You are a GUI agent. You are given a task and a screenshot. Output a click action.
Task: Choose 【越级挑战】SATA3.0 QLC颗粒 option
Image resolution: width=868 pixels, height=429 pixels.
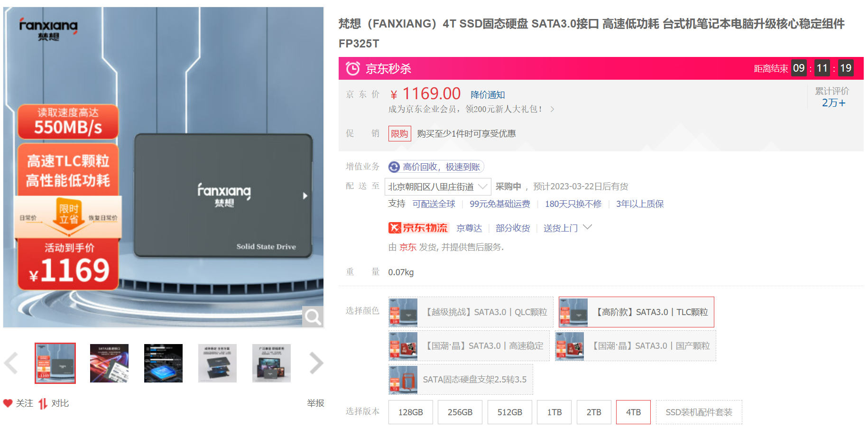coord(471,312)
